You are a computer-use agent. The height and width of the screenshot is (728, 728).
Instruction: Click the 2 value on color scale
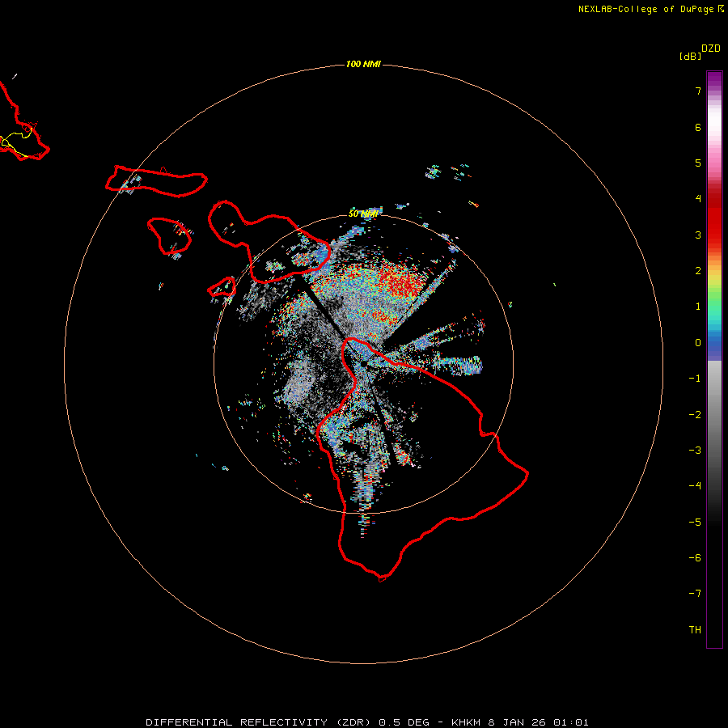[698, 271]
